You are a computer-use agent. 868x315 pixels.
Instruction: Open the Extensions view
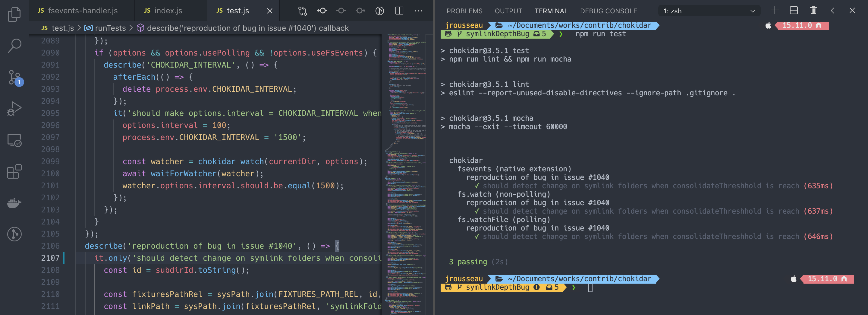click(14, 172)
